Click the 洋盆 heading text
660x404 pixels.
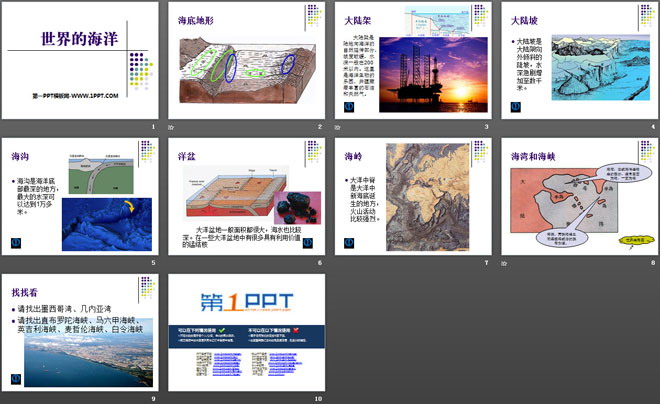187,157
